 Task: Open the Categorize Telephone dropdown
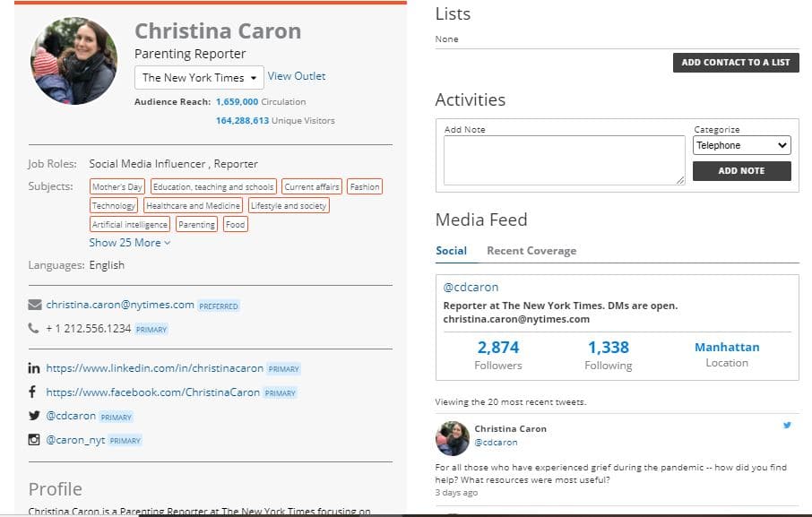tap(741, 145)
